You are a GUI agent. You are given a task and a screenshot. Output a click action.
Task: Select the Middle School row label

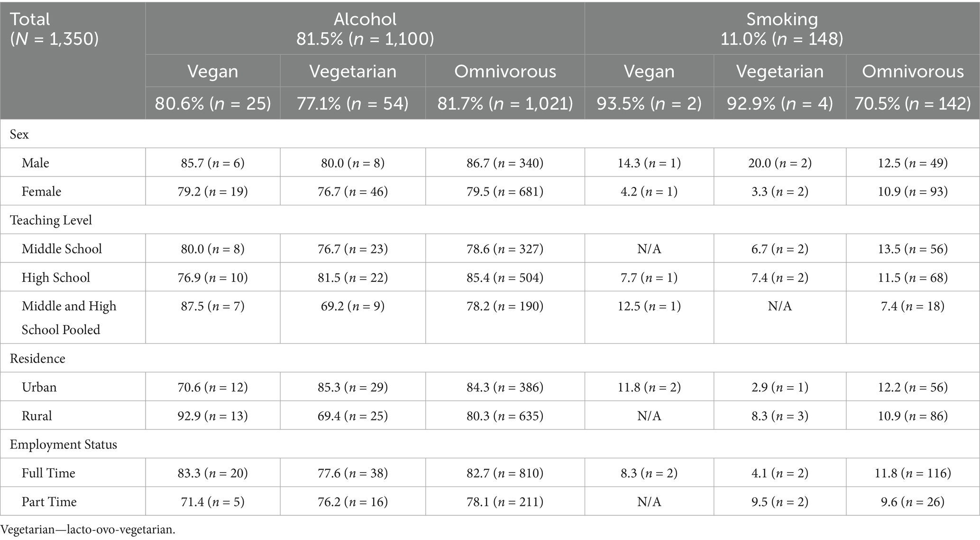62,249
